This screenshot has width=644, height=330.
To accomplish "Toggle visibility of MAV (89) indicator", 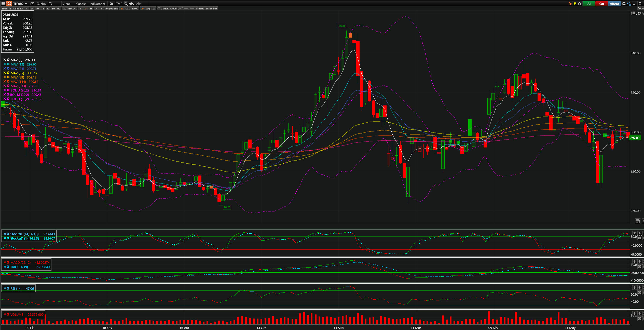I will point(8,77).
